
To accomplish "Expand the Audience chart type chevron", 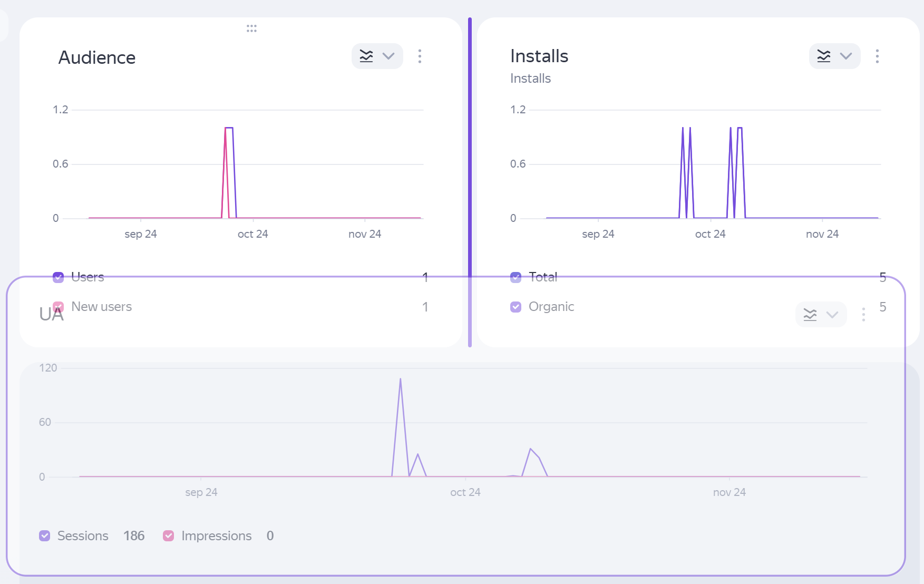I will (x=388, y=56).
